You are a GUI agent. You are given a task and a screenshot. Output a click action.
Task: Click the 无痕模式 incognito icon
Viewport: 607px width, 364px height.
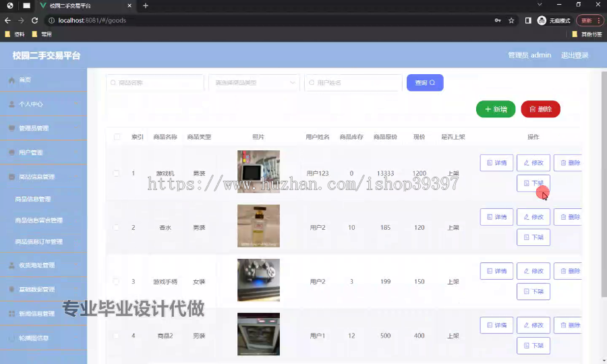point(542,20)
